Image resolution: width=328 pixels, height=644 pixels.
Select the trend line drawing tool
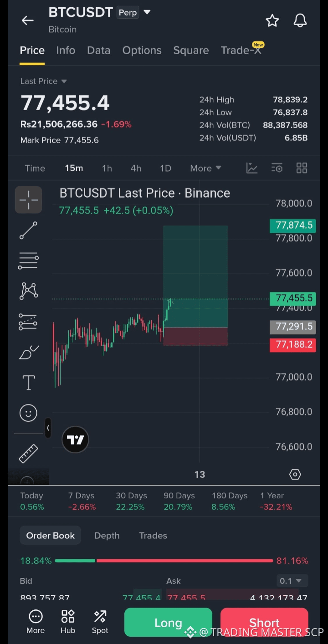28,230
